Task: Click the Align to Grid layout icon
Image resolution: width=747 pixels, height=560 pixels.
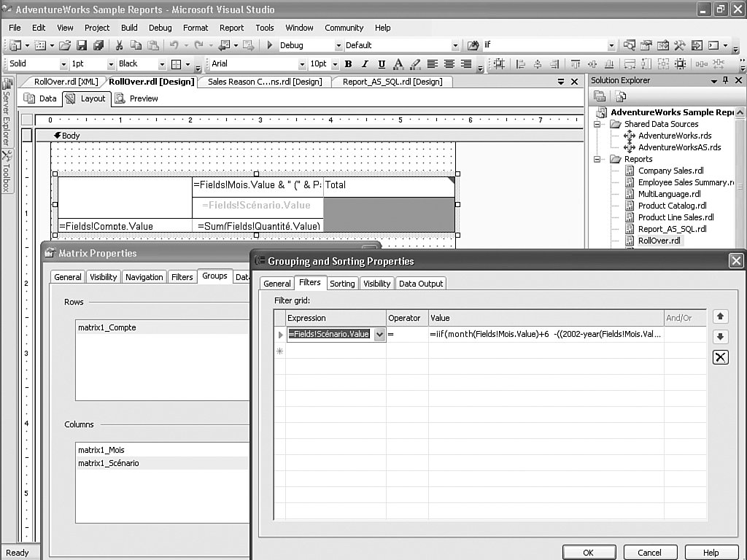Action: coord(499,64)
